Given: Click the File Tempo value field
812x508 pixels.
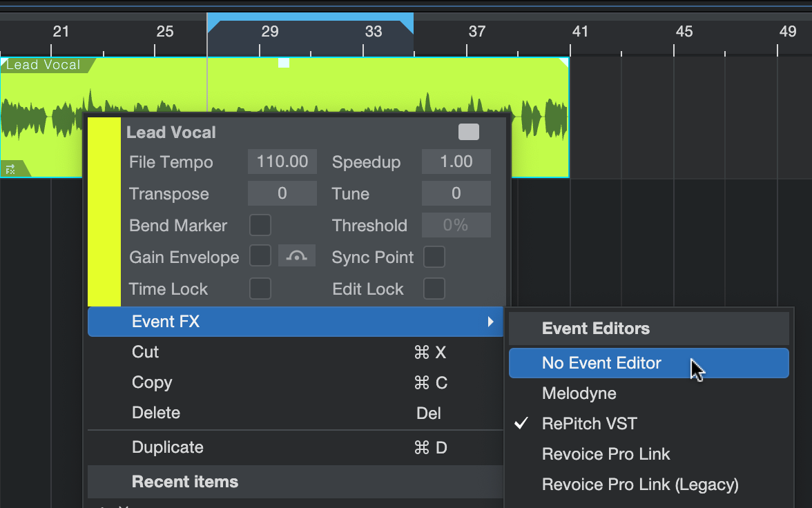Looking at the screenshot, I should 282,162.
